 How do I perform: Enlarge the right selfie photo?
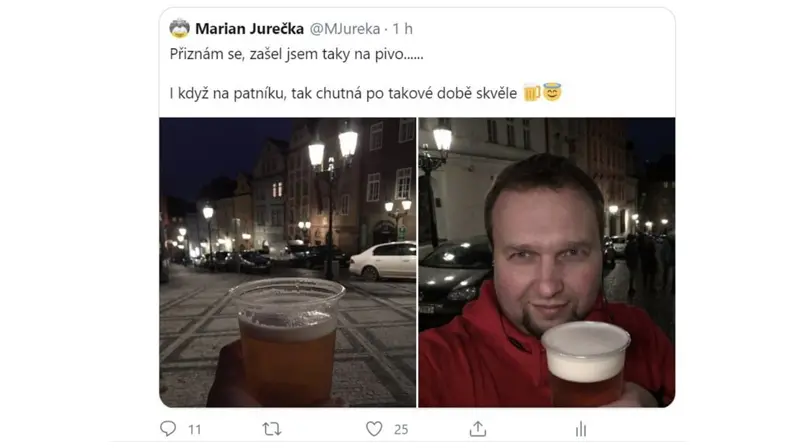click(547, 262)
